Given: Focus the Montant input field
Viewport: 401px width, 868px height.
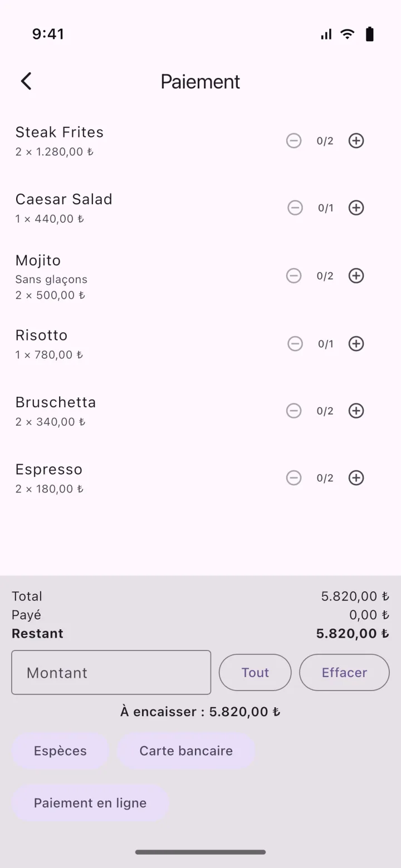Looking at the screenshot, I should click(x=111, y=673).
